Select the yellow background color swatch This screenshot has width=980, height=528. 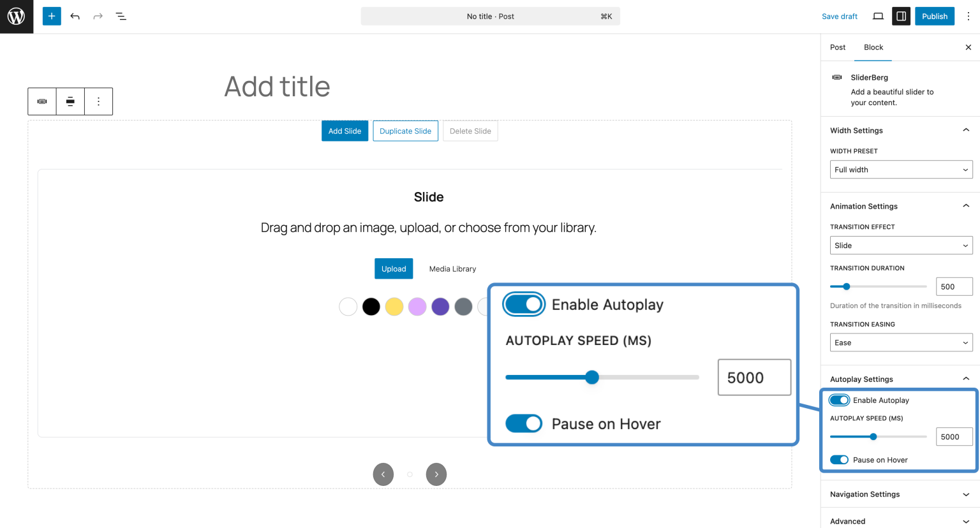pyautogui.click(x=394, y=307)
